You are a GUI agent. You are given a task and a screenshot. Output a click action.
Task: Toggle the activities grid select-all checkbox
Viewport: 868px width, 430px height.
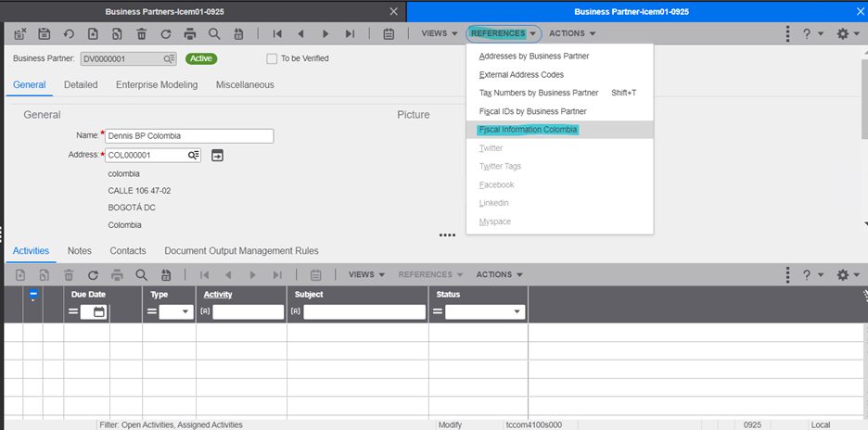tap(33, 295)
